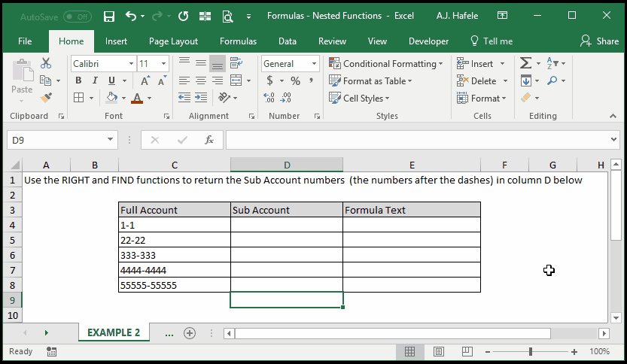Click the Paste clipboard icon
The width and height of the screenshot is (627, 364).
pos(23,71)
